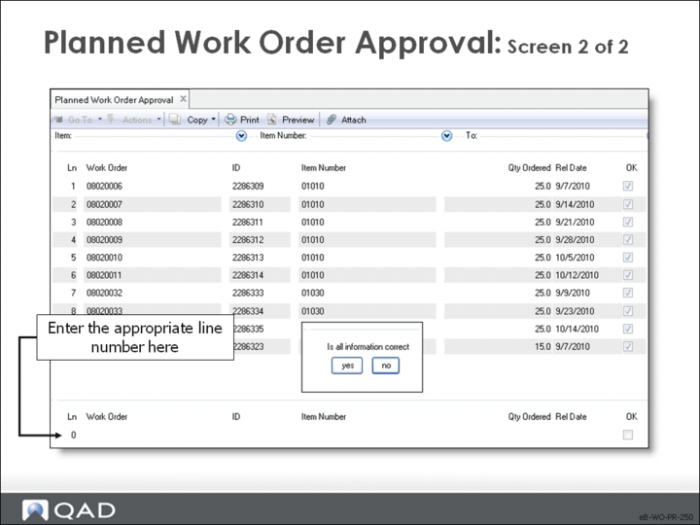Click the Preview toolbar label
Viewport: 700px width, 525px height.
coord(298,120)
